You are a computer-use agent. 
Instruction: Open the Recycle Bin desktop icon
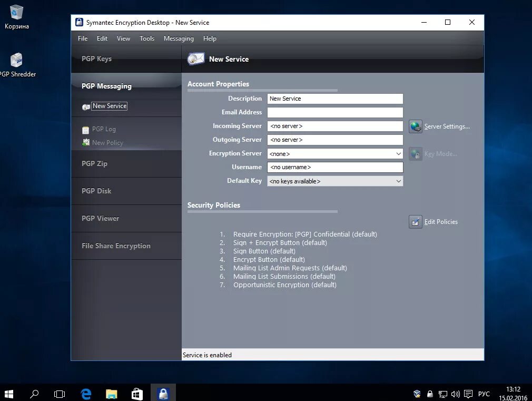point(16,17)
